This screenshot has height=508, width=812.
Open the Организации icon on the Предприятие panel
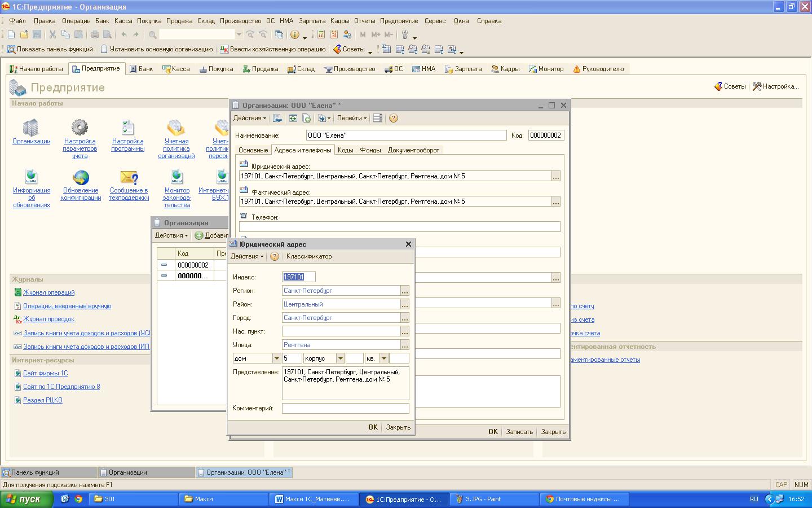coord(31,127)
